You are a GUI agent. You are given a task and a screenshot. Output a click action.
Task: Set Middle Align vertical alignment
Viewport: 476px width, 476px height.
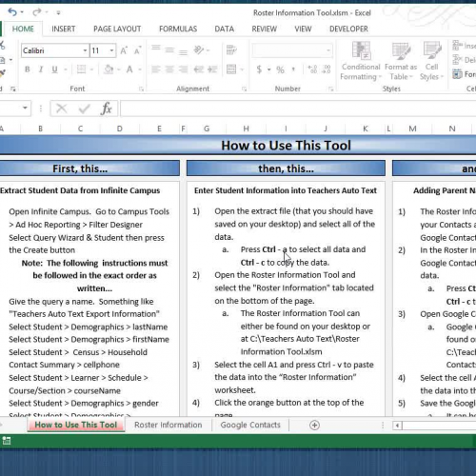tap(169, 50)
